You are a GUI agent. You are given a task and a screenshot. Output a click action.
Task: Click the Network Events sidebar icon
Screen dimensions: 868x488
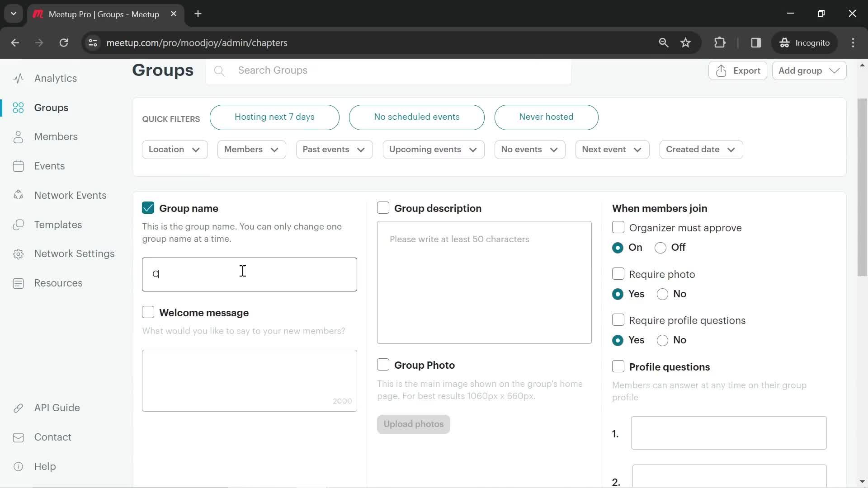(17, 195)
